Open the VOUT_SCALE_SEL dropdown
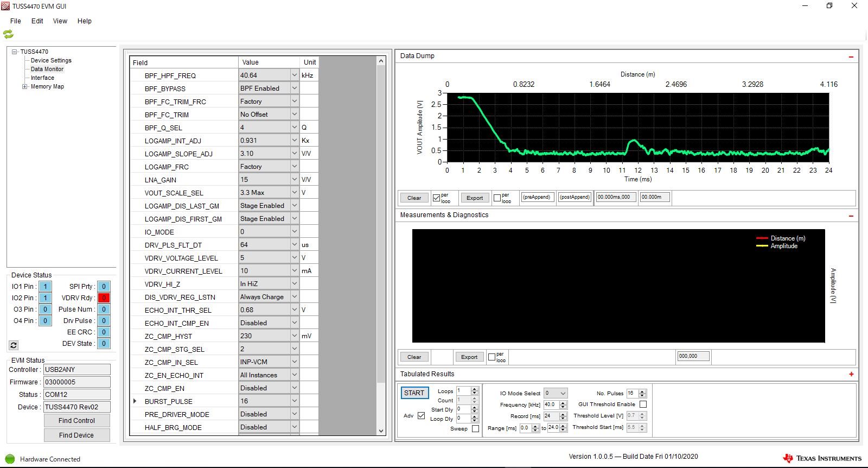 click(x=295, y=193)
